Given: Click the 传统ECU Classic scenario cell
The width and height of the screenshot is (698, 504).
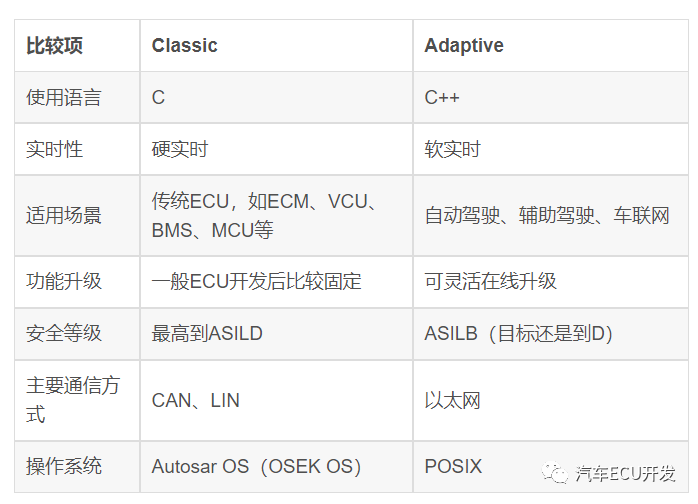Looking at the screenshot, I should [276, 215].
